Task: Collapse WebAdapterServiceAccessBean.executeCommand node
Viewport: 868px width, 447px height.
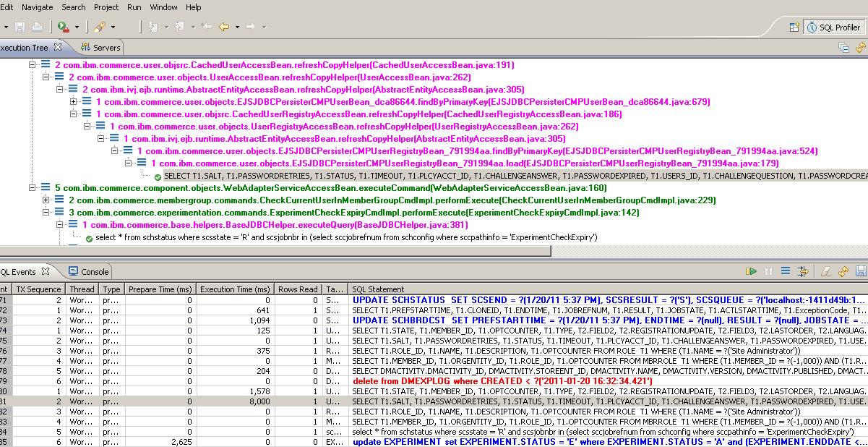Action: point(33,188)
